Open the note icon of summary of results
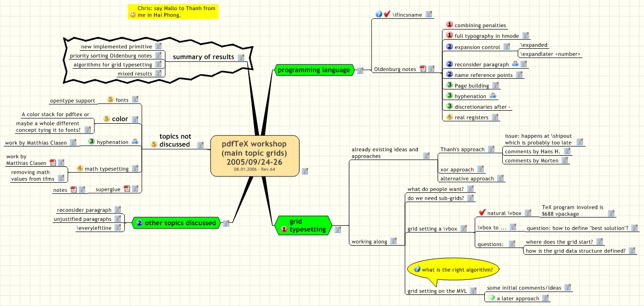This screenshot has width=644, height=306. 241,57
